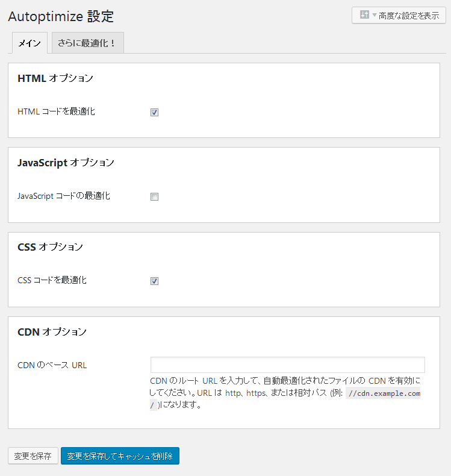
Task: Click the CDN のベース URL label
Action: coord(52,365)
